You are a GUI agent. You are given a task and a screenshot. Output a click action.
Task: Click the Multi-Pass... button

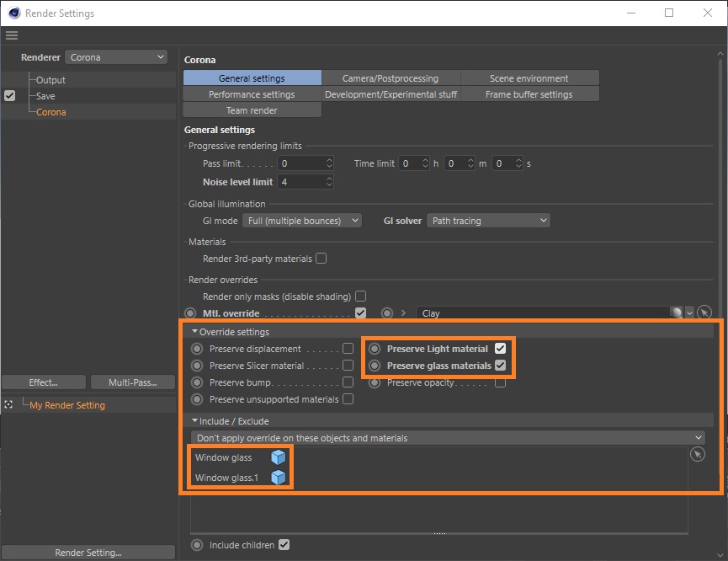[x=132, y=382]
